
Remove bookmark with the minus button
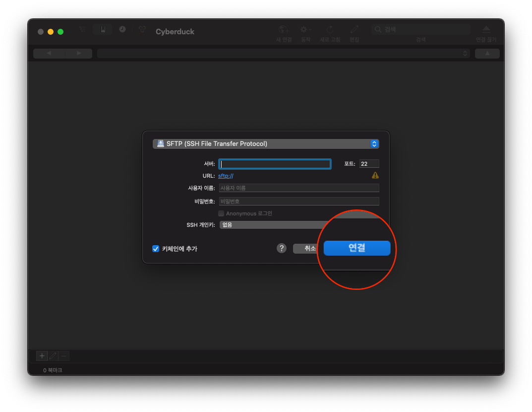click(64, 356)
